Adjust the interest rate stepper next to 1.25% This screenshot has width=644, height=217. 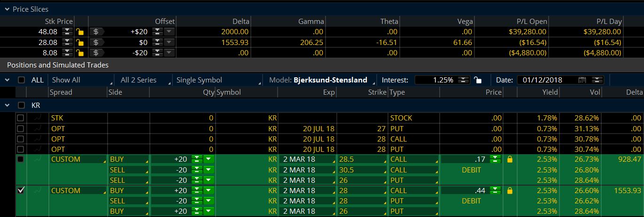(x=463, y=80)
